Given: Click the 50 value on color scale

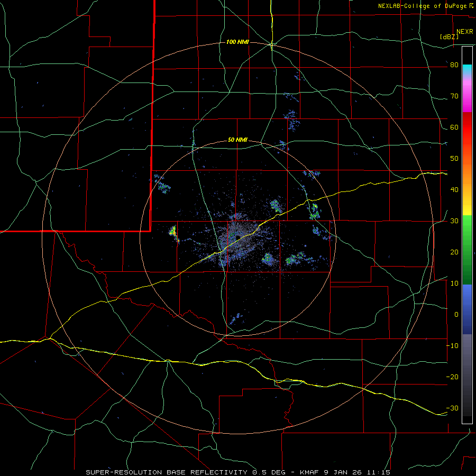Looking at the screenshot, I should (454, 158).
